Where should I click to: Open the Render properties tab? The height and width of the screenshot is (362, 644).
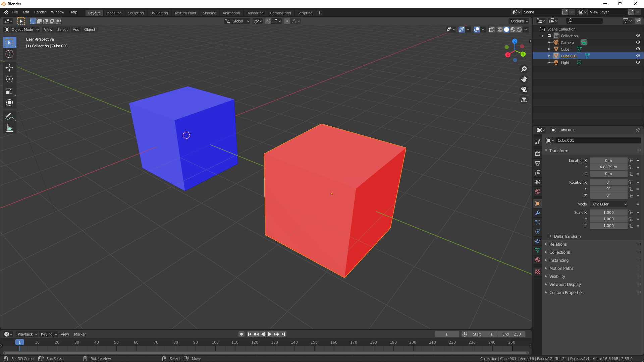[538, 154]
